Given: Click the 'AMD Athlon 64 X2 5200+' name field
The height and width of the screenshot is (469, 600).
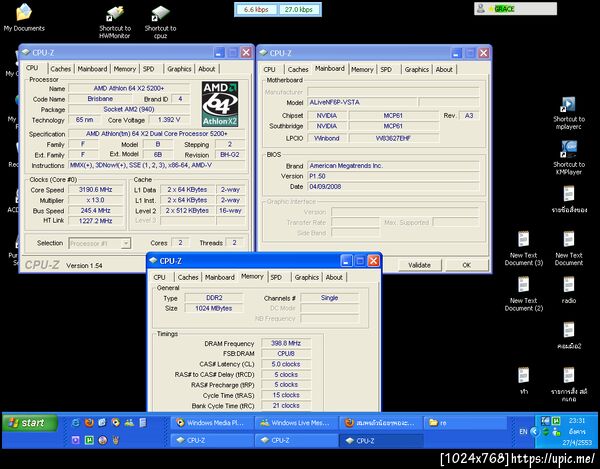Looking at the screenshot, I should point(129,88).
